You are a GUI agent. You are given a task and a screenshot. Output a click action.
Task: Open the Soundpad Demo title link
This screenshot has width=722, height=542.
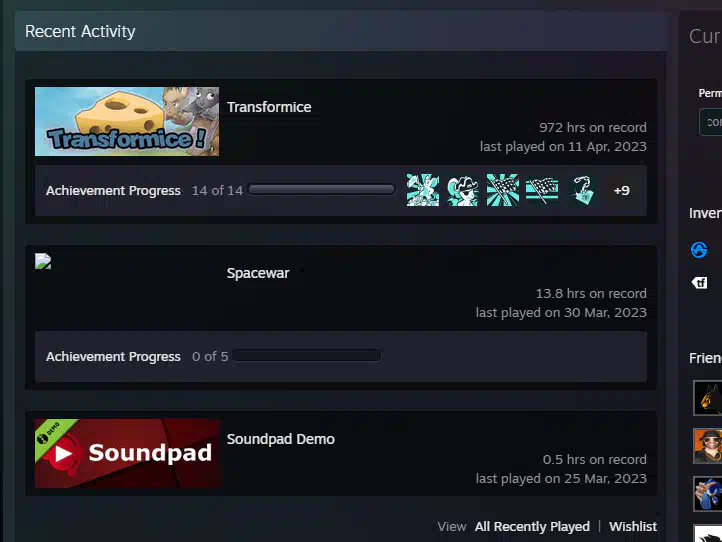[x=280, y=439]
